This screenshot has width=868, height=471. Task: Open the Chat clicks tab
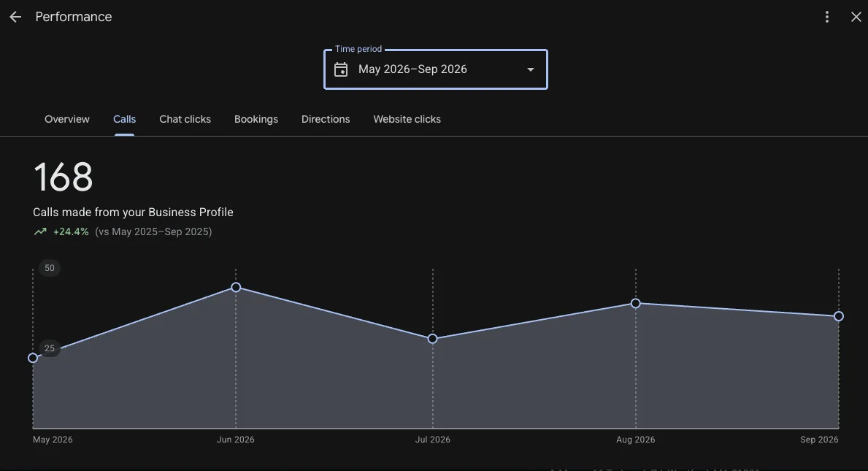point(185,120)
